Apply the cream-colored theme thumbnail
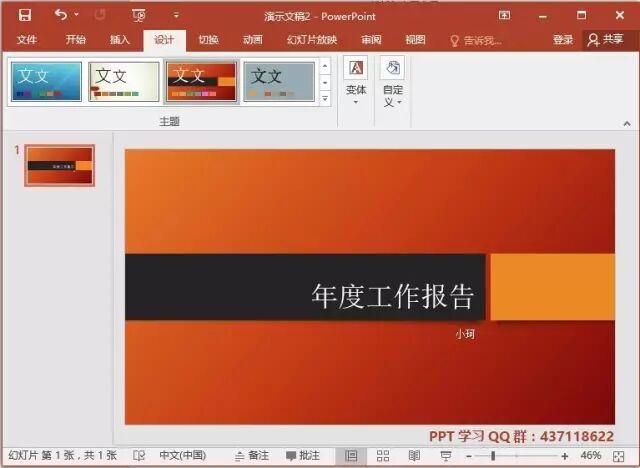 point(124,82)
